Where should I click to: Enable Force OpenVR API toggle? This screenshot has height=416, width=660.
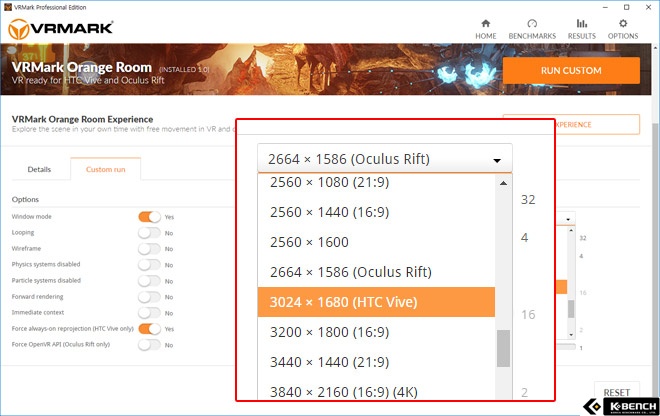click(x=149, y=345)
